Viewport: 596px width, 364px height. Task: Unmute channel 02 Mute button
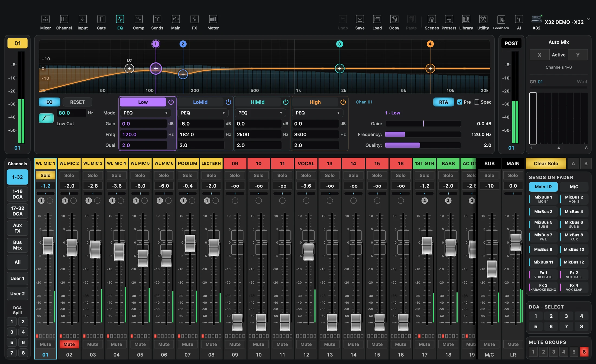(69, 344)
